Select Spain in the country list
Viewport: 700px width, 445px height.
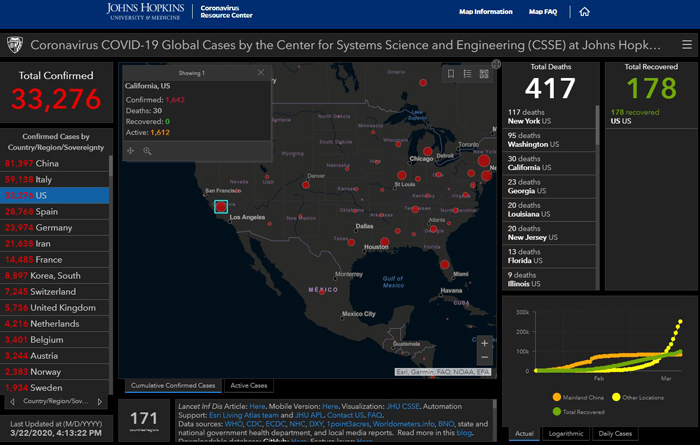click(x=54, y=212)
